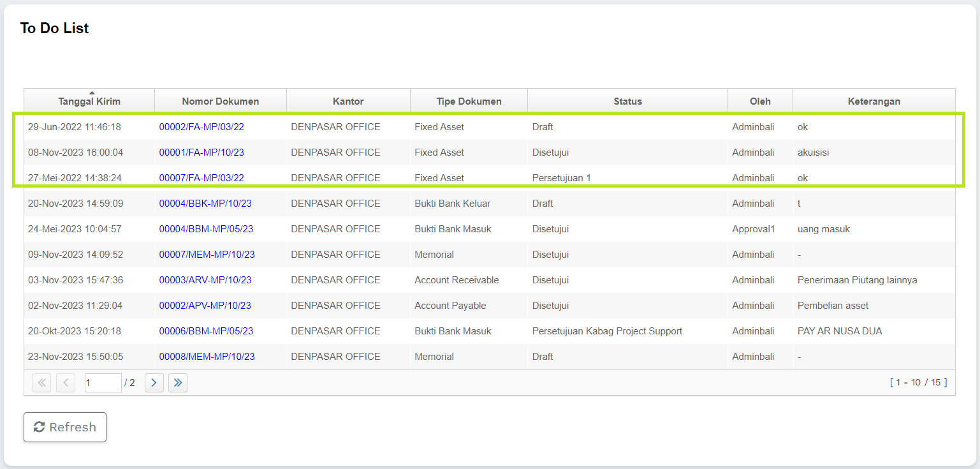Open document 00004/BBK-MP/10/23
Image resolution: width=980 pixels, height=469 pixels.
[205, 204]
